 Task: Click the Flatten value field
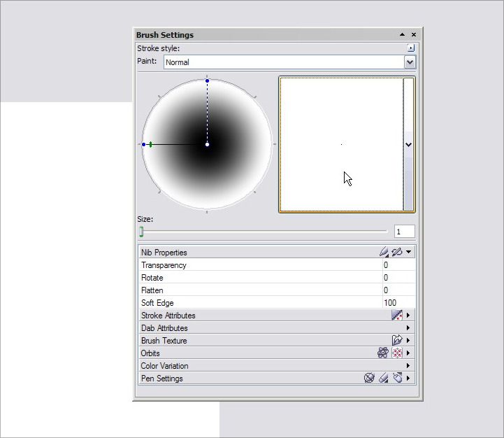(x=398, y=290)
